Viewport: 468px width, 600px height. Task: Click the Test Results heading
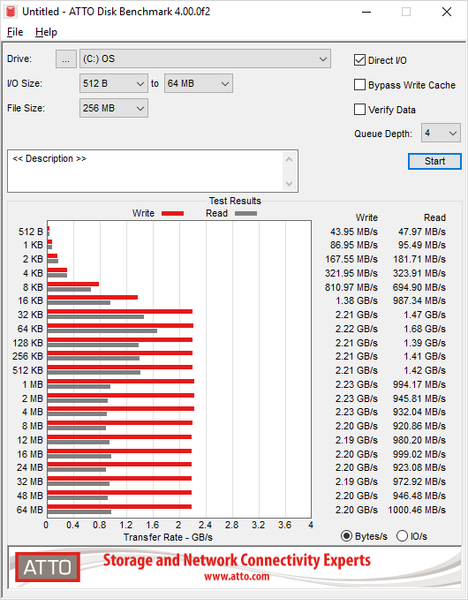pos(235,201)
